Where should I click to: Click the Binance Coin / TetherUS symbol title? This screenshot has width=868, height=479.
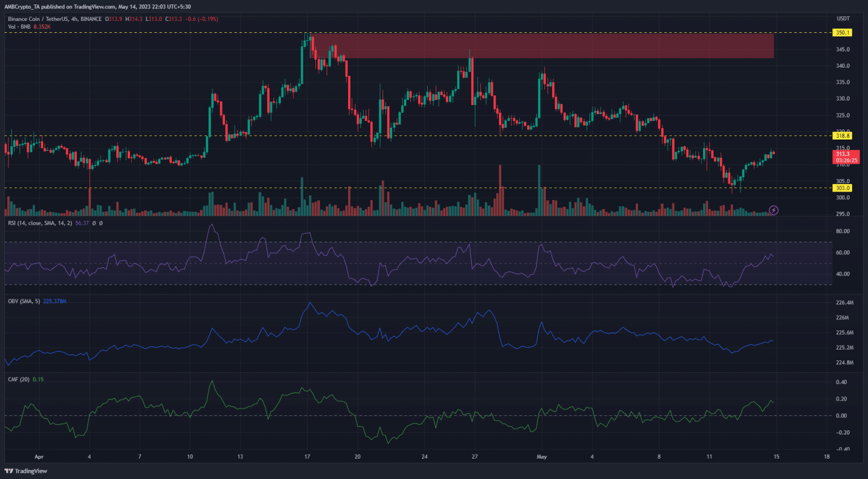[55, 19]
